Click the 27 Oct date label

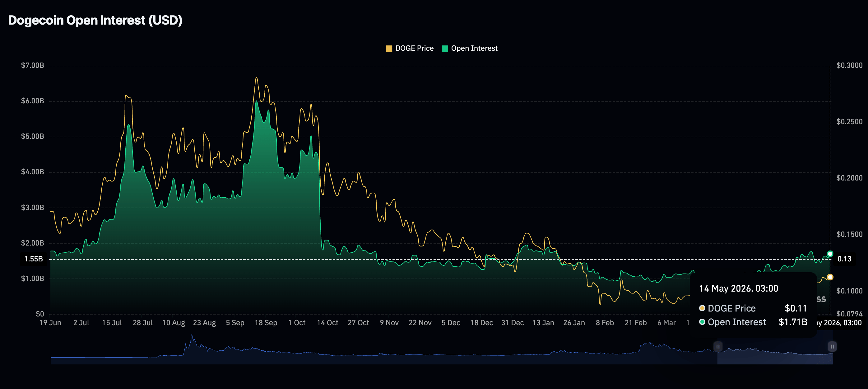(359, 323)
